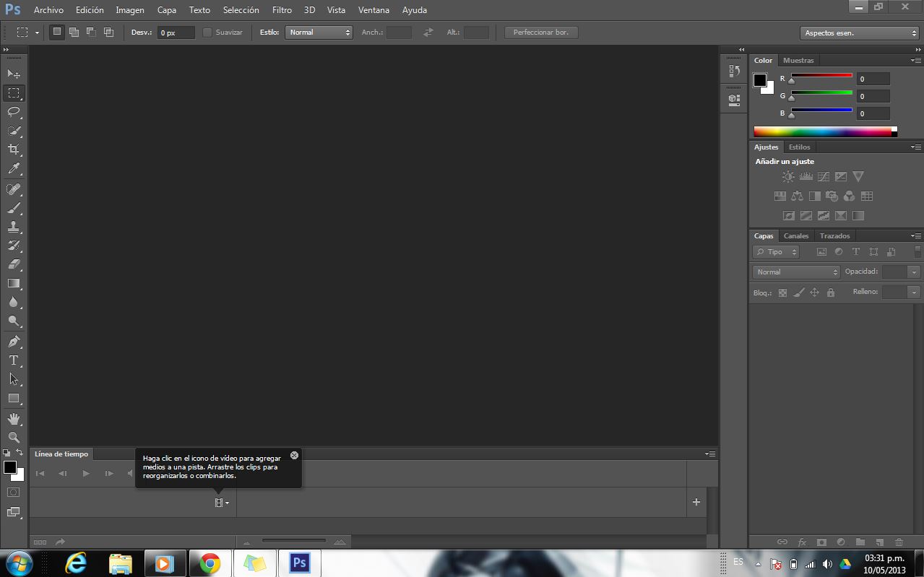Image resolution: width=924 pixels, height=577 pixels.
Task: Select the Zoom tool
Action: (x=14, y=438)
